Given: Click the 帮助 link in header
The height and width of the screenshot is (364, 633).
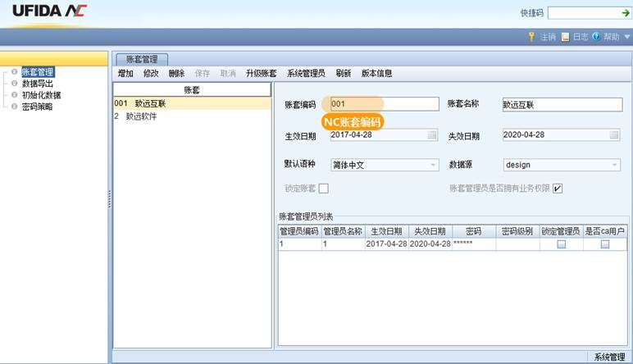Looking at the screenshot, I should point(612,37).
